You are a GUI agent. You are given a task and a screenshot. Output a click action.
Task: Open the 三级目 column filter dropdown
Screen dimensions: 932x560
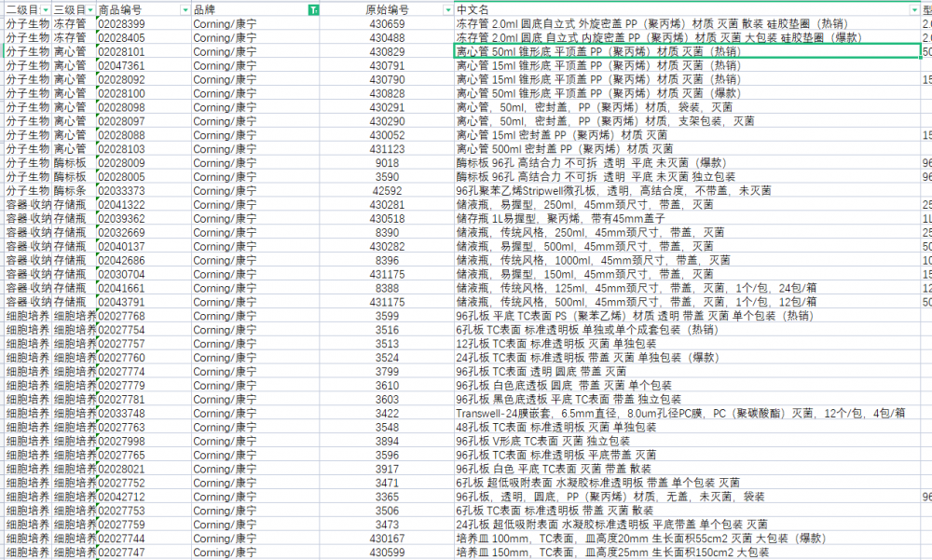click(x=90, y=10)
